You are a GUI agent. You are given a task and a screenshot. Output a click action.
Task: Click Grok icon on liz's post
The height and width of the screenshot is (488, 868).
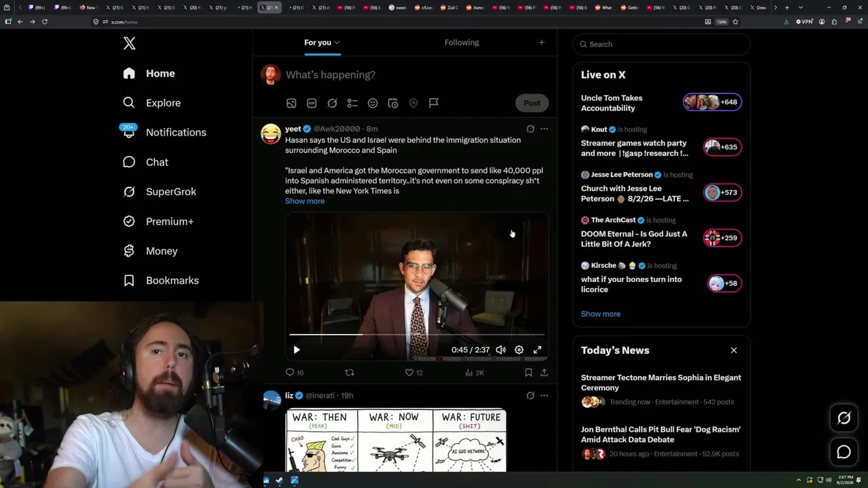click(x=530, y=396)
